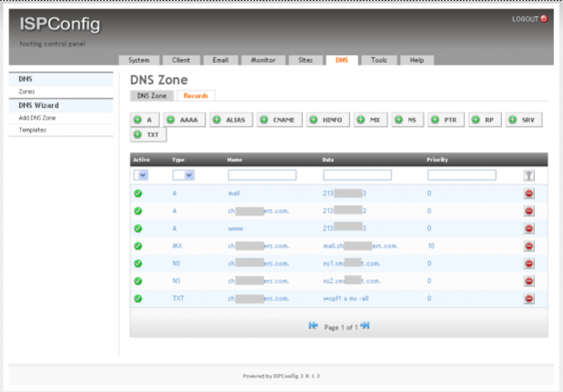Viewport: 563px width, 392px height.
Task: Go to last page arrow
Action: click(365, 325)
